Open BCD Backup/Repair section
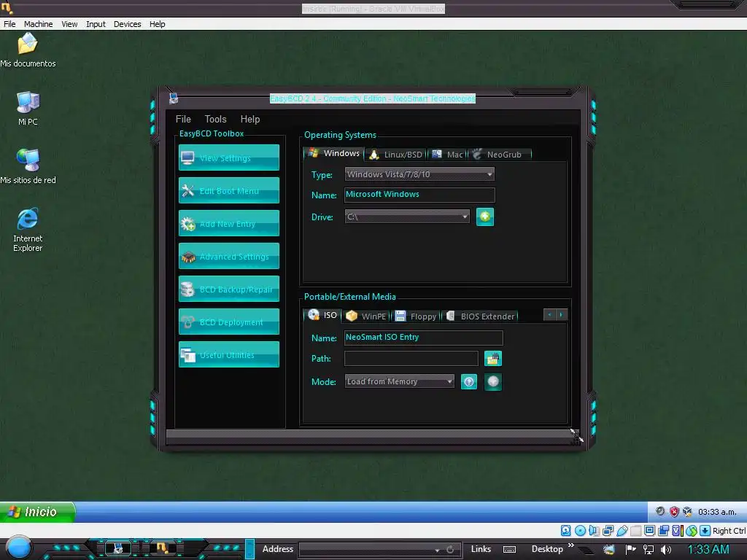The height and width of the screenshot is (560, 747). point(228,289)
